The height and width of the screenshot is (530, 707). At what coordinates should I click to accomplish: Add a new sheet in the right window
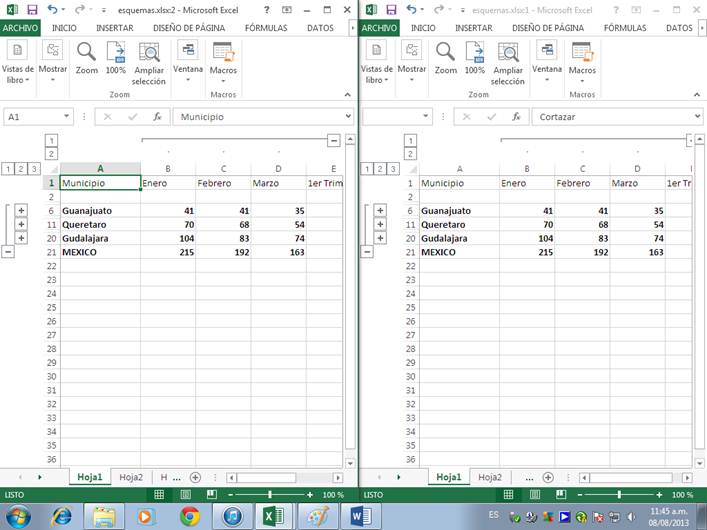[x=556, y=478]
